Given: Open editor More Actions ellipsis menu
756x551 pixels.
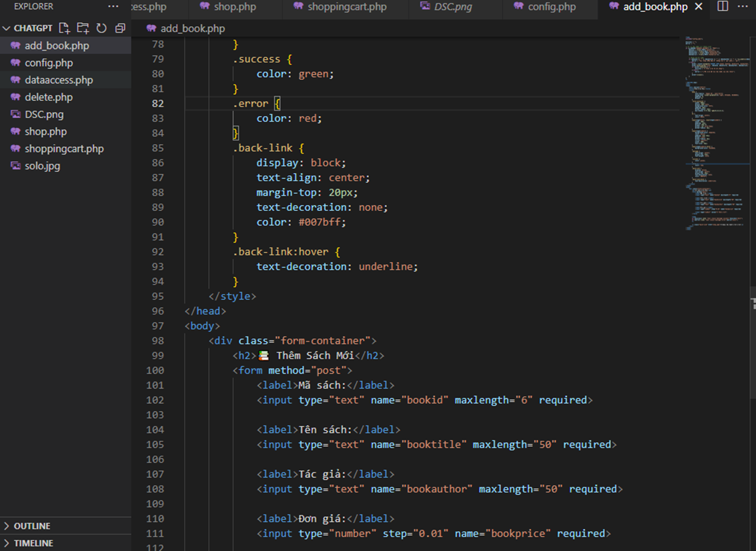Looking at the screenshot, I should pyautogui.click(x=742, y=6).
